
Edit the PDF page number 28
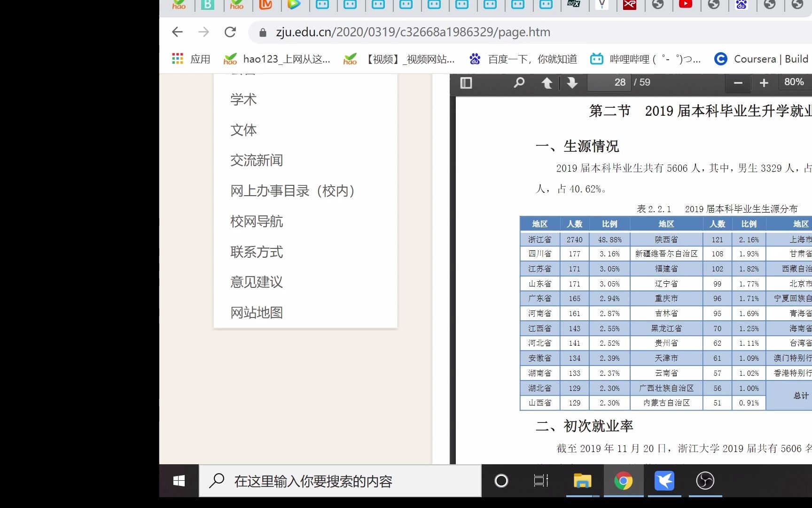[609, 82]
